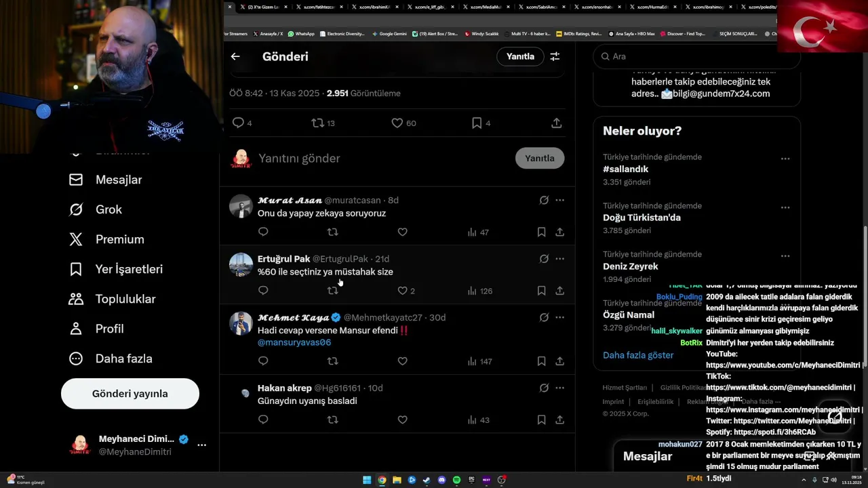
Task: Go back using the arrow beside Gönderi
Action: 235,56
